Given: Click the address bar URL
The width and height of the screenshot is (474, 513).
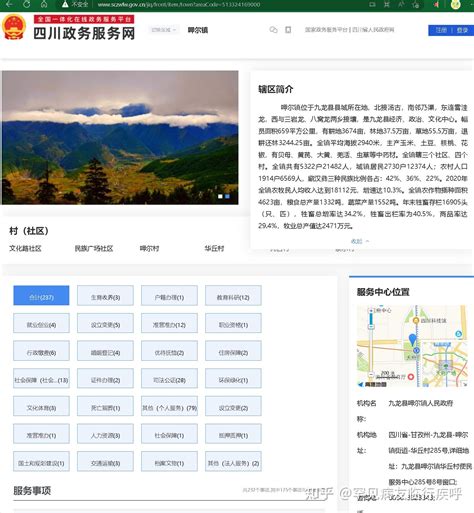Looking at the screenshot, I should point(179,5).
